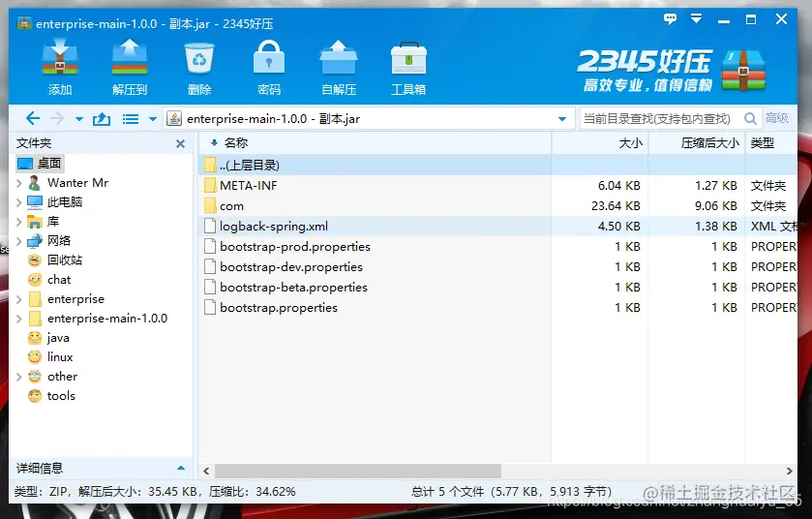Collapse the 详细信息 details panel
This screenshot has width=812, height=519.
click(181, 469)
